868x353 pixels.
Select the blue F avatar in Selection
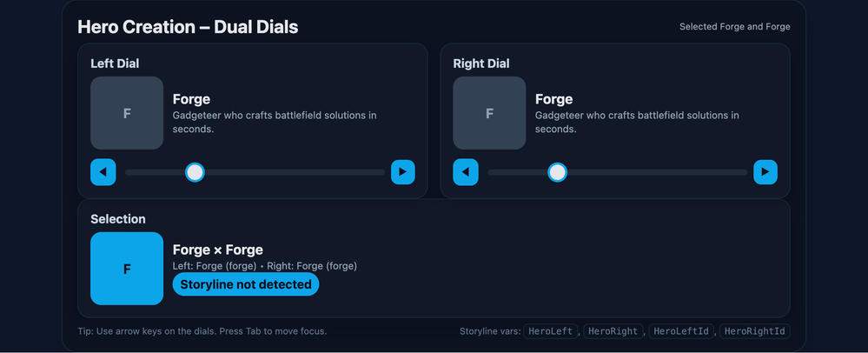coord(127,269)
